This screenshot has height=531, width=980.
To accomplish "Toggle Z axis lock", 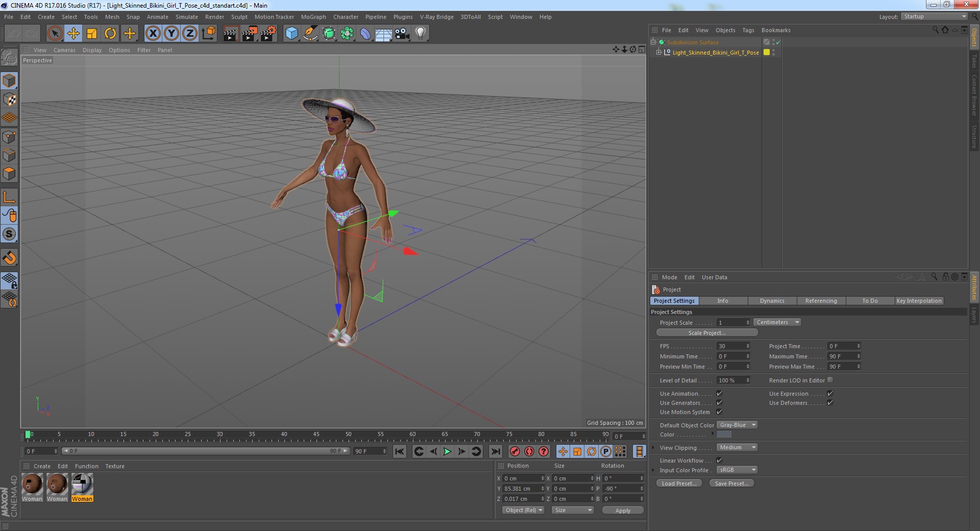I will tap(190, 34).
